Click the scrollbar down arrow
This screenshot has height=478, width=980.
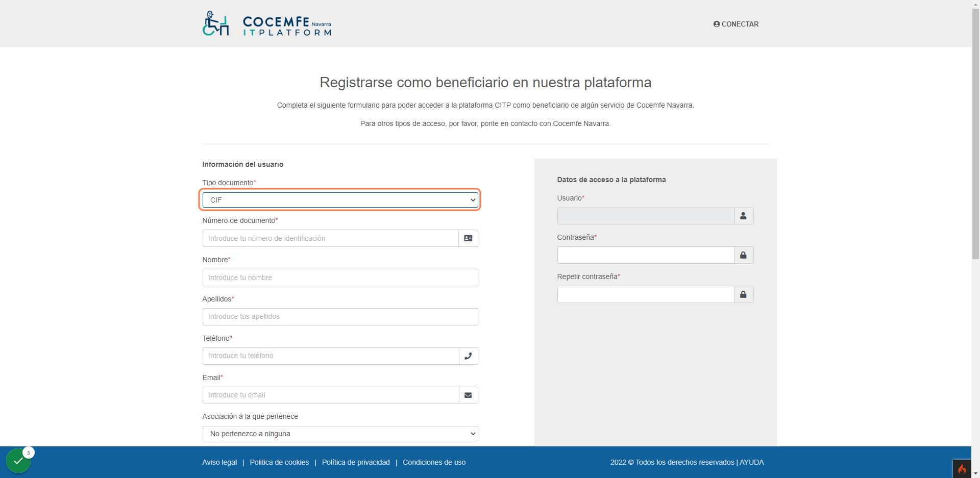tap(975, 473)
